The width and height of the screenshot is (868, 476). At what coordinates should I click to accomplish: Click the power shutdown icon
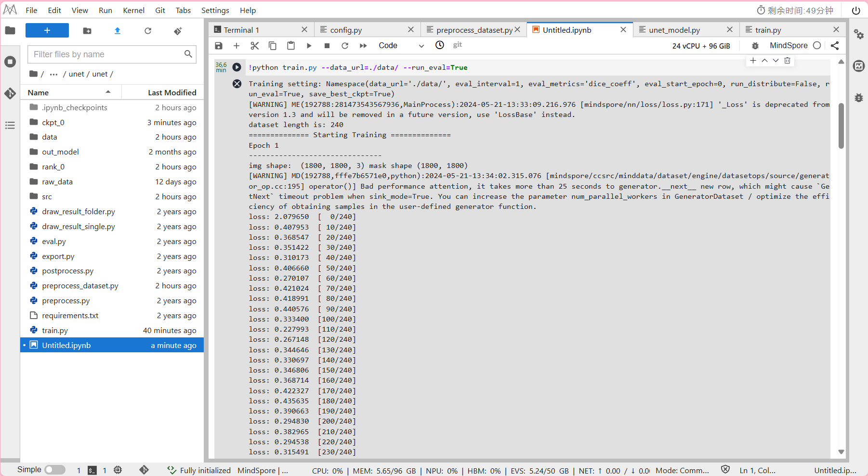click(856, 10)
